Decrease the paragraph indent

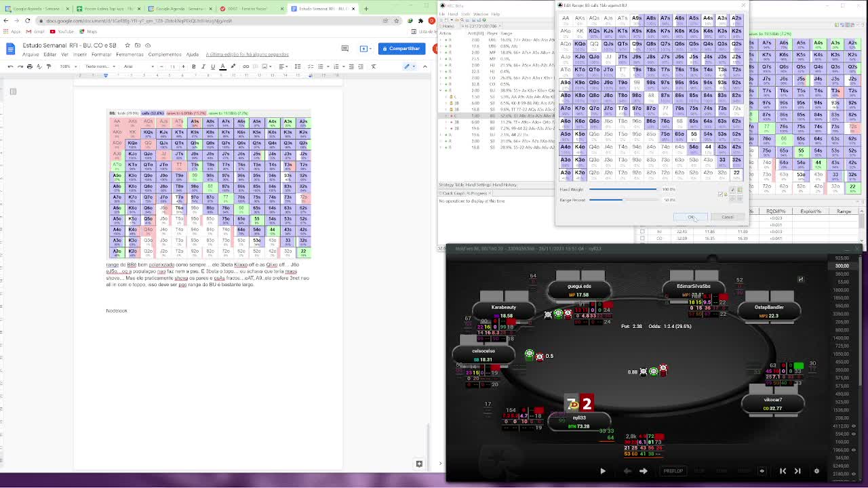(351, 66)
